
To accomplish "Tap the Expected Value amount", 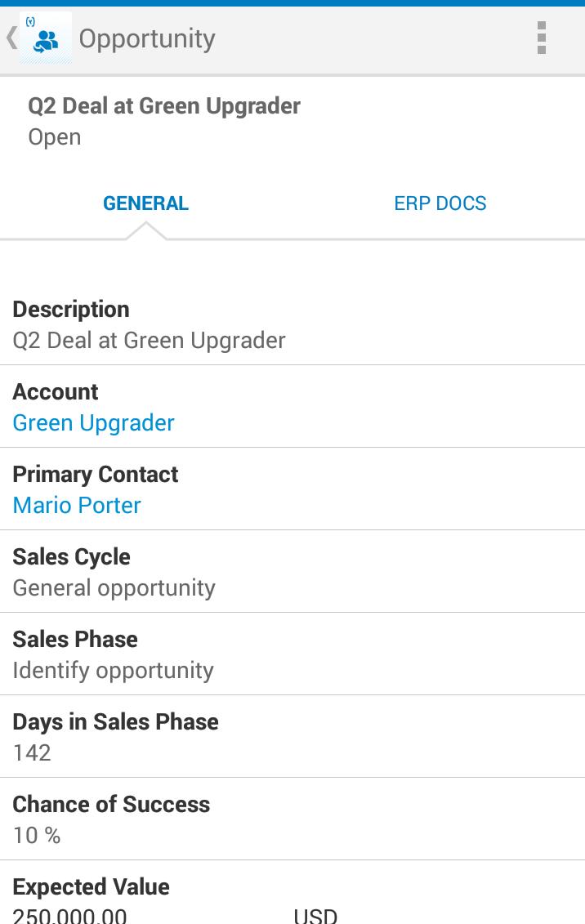I will (x=69, y=915).
